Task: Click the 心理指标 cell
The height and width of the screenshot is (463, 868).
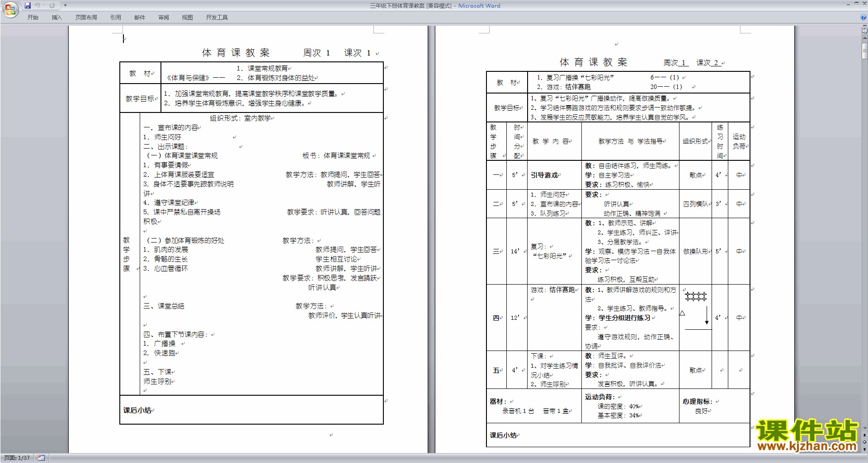Action: click(714, 406)
